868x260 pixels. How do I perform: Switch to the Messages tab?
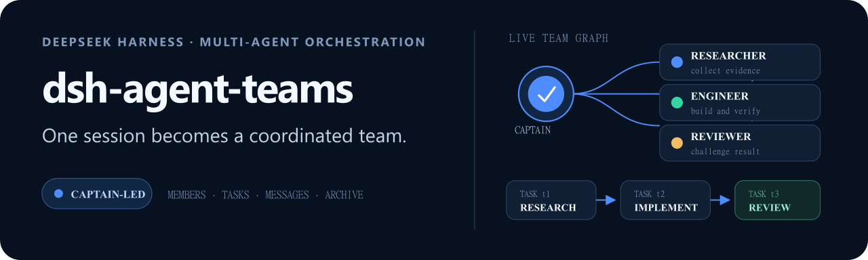coord(287,195)
